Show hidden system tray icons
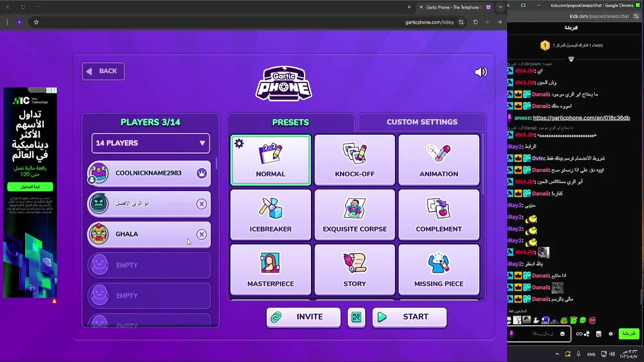Viewport: 644px width, 362px height. [557, 354]
